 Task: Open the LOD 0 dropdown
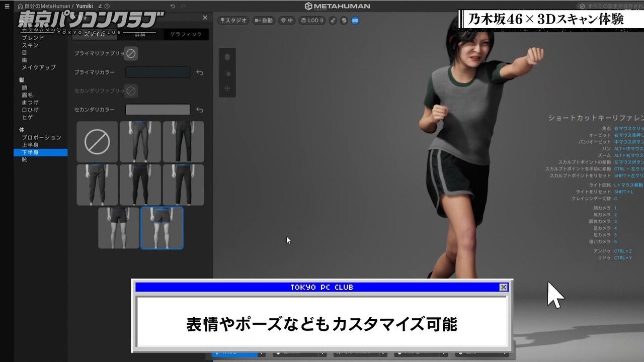pos(312,21)
